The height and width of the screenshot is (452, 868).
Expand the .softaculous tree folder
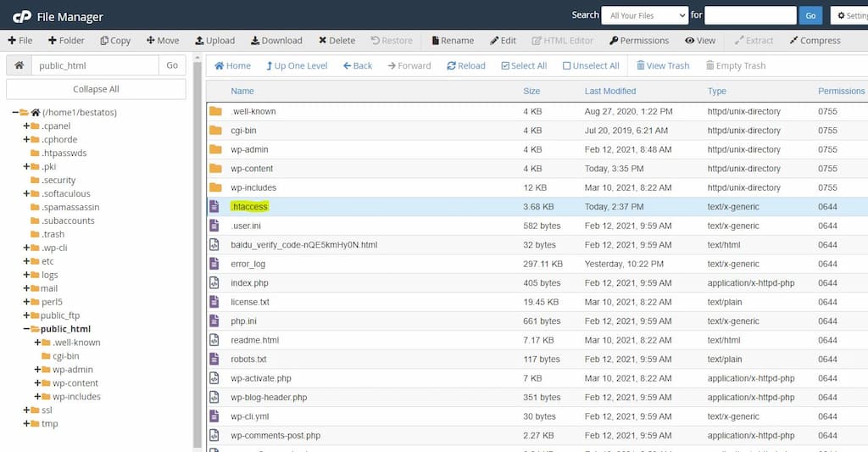(x=26, y=193)
